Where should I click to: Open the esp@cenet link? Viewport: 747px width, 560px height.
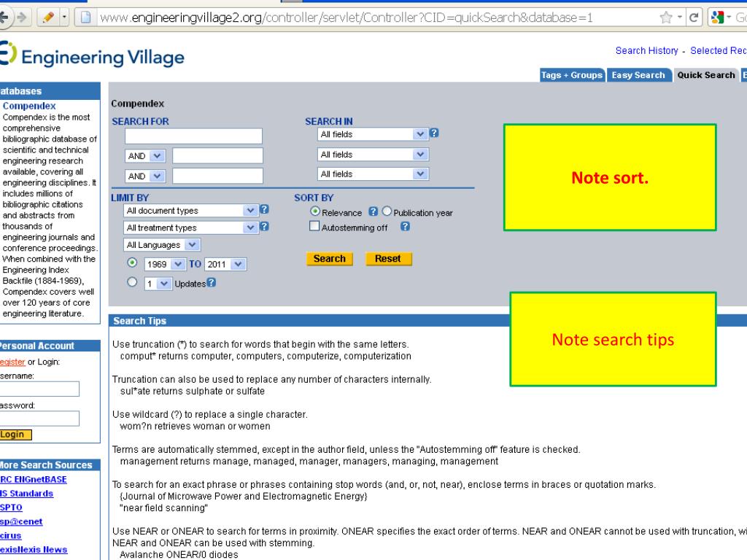[x=21, y=521]
